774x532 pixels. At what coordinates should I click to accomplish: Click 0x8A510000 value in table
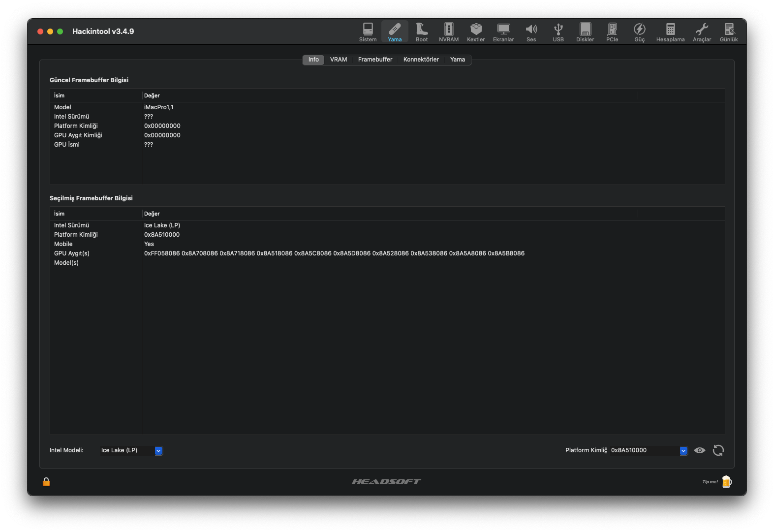pyautogui.click(x=162, y=235)
